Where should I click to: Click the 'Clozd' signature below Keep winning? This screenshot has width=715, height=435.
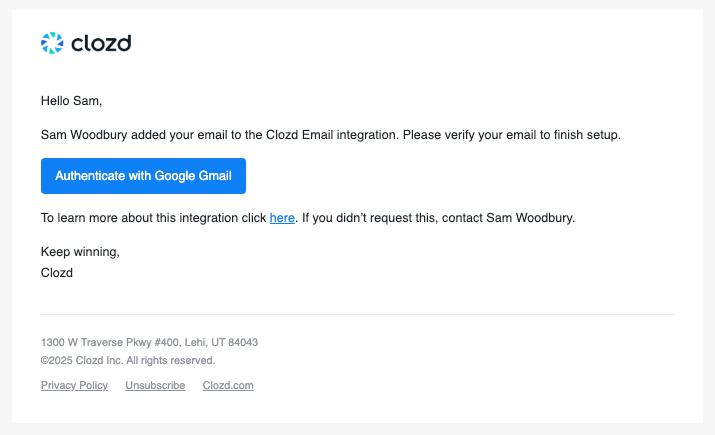(57, 271)
